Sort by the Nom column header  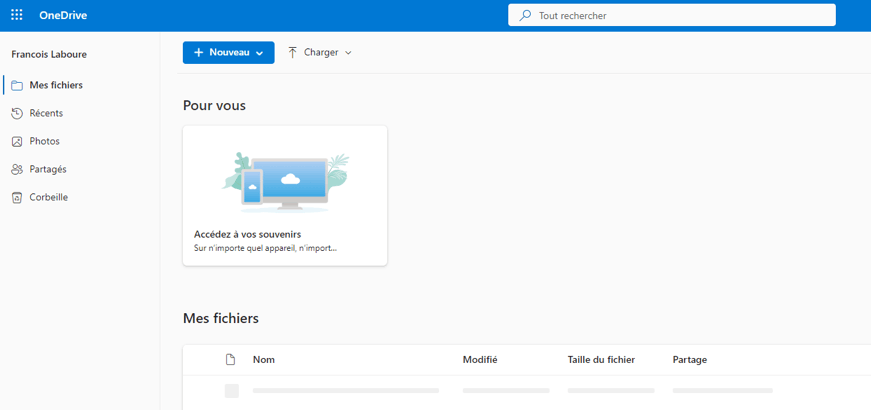coord(264,360)
